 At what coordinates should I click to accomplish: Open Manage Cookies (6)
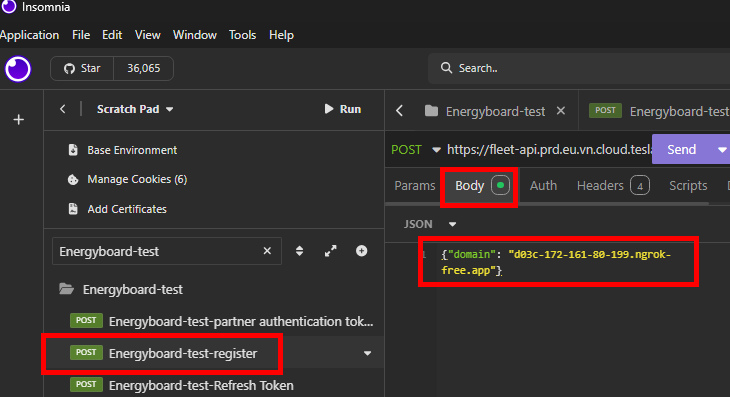137,179
